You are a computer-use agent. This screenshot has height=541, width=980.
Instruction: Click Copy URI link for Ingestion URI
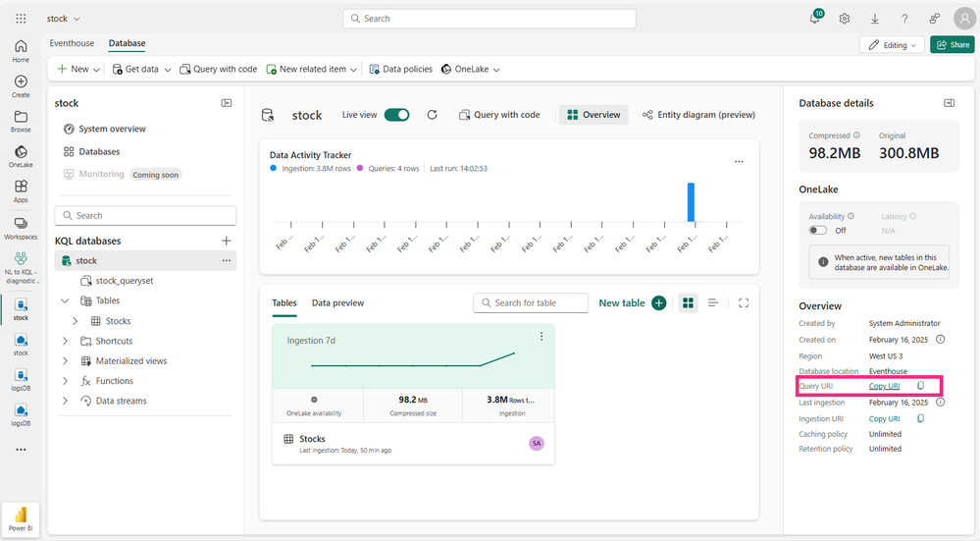884,418
